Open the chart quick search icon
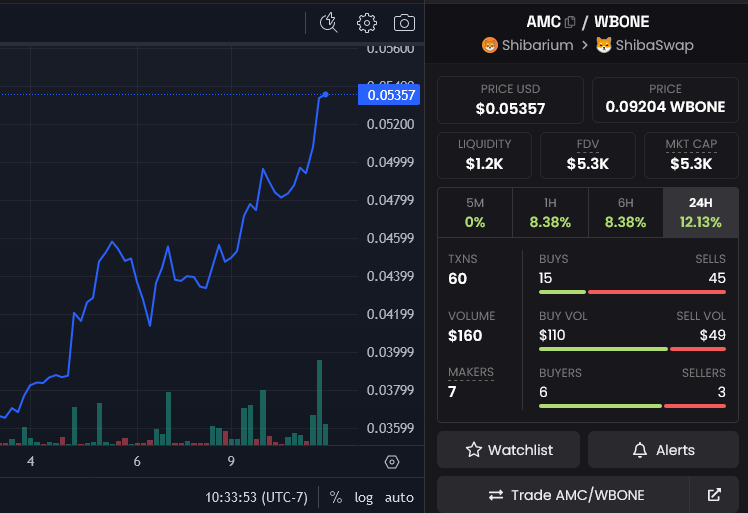This screenshot has height=513, width=748. (x=329, y=22)
